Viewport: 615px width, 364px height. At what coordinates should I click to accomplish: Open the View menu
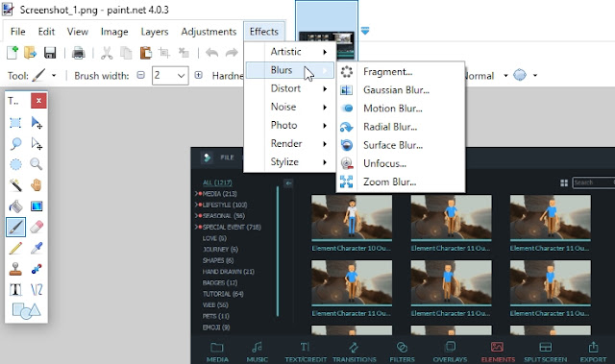(77, 32)
